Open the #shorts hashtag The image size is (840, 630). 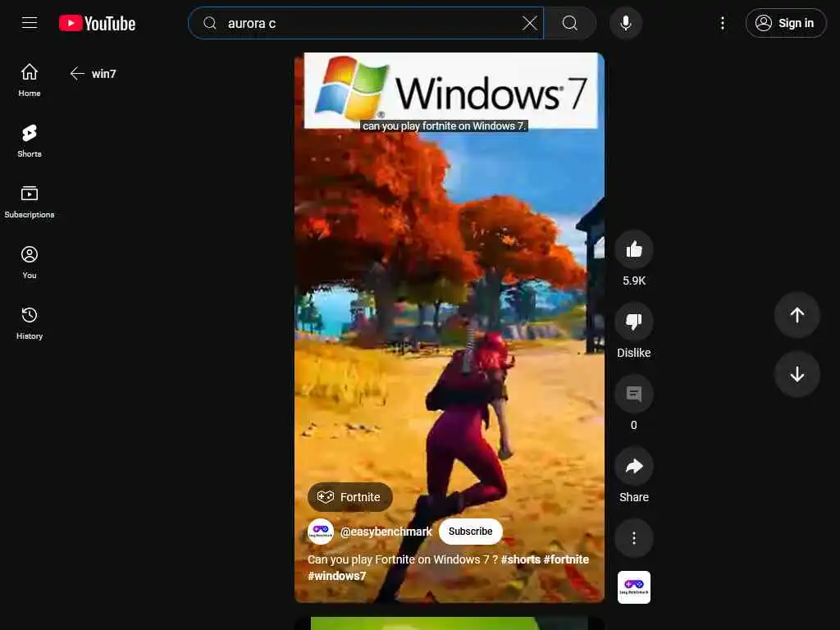pyautogui.click(x=521, y=559)
